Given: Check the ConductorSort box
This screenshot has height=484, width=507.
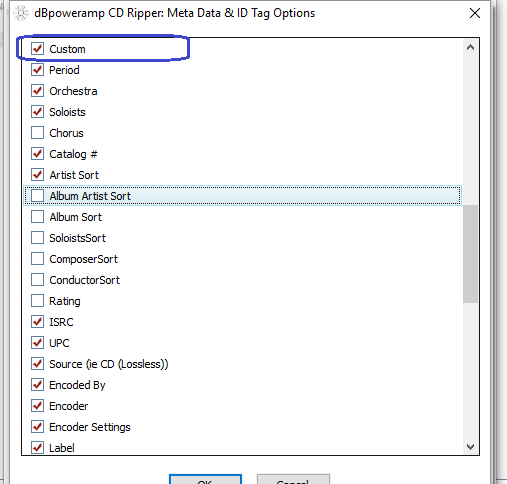Looking at the screenshot, I should pyautogui.click(x=37, y=280).
